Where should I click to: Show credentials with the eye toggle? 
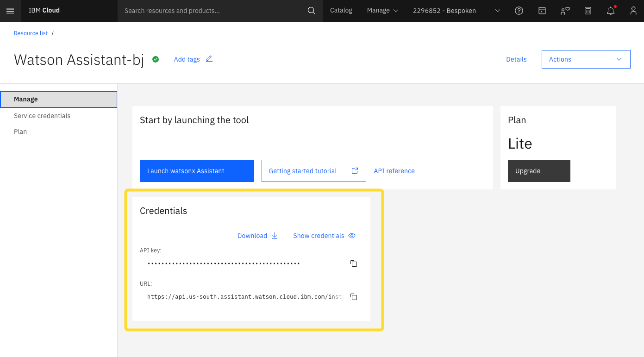point(324,236)
